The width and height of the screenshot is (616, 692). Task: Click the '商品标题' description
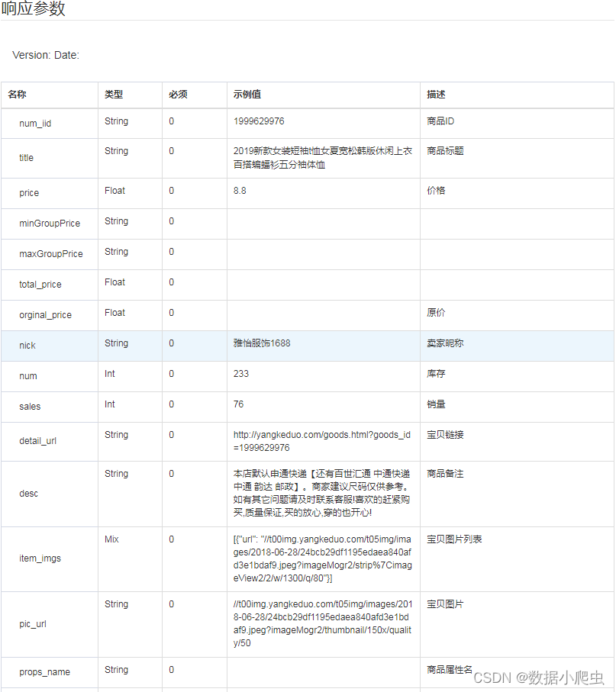point(446,151)
